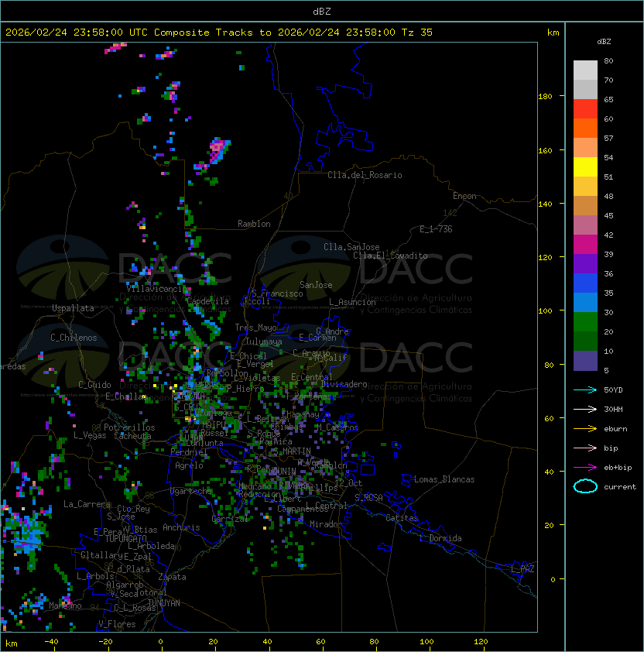Click the 'Tres_Mayo' map label
644x652 pixels.
pyautogui.click(x=255, y=328)
